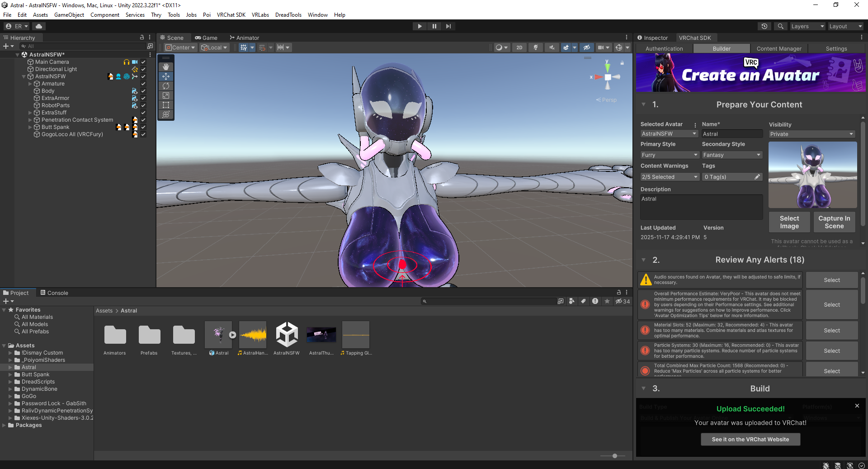Open the Layers dropdown
868x469 pixels.
tap(807, 26)
